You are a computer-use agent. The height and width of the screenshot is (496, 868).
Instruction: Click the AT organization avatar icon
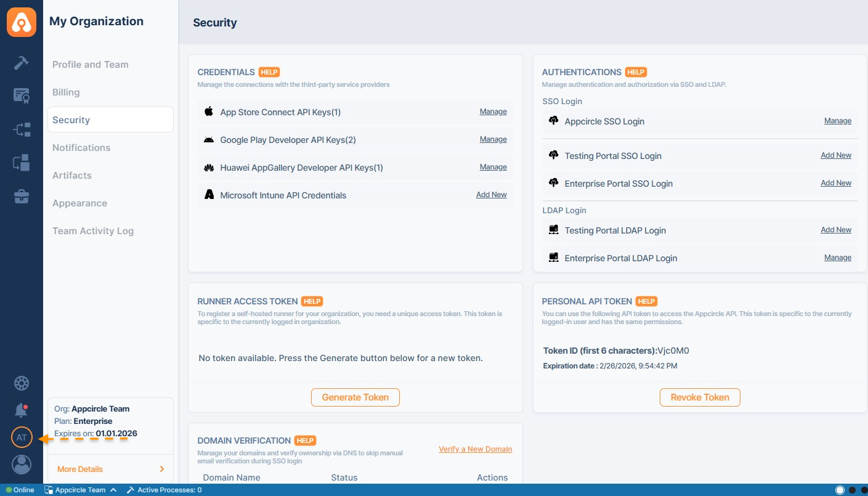[x=22, y=437]
